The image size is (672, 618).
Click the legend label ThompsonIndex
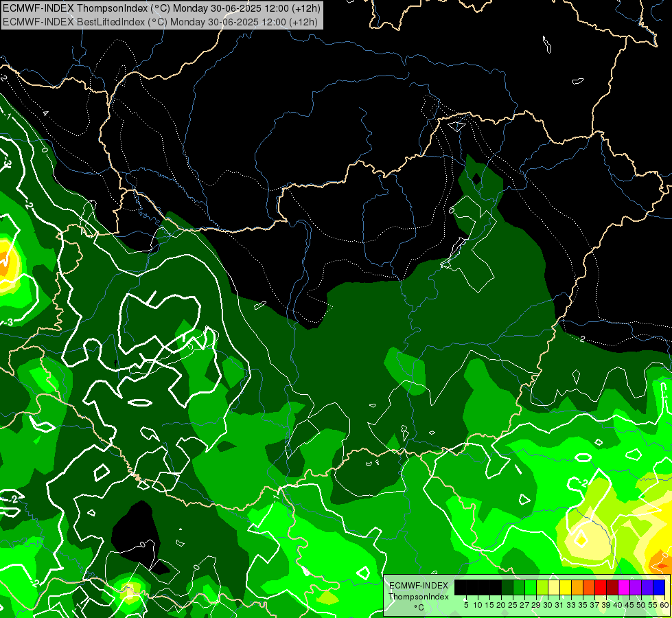click(419, 597)
